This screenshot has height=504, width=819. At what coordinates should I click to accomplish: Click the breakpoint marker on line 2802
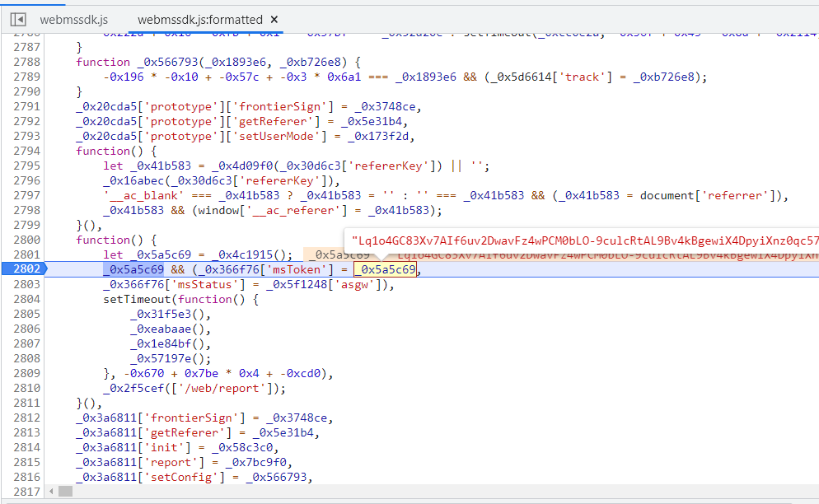(x=24, y=269)
